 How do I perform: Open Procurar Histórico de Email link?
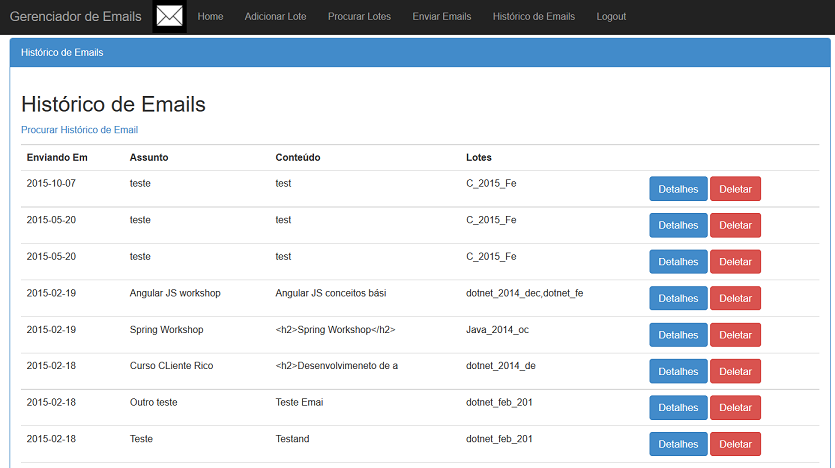79,130
